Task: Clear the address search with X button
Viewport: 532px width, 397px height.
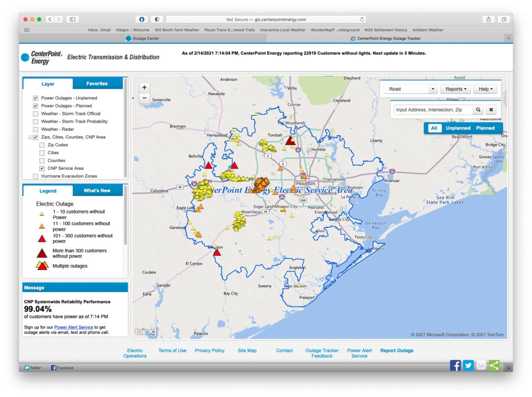Action: point(492,110)
